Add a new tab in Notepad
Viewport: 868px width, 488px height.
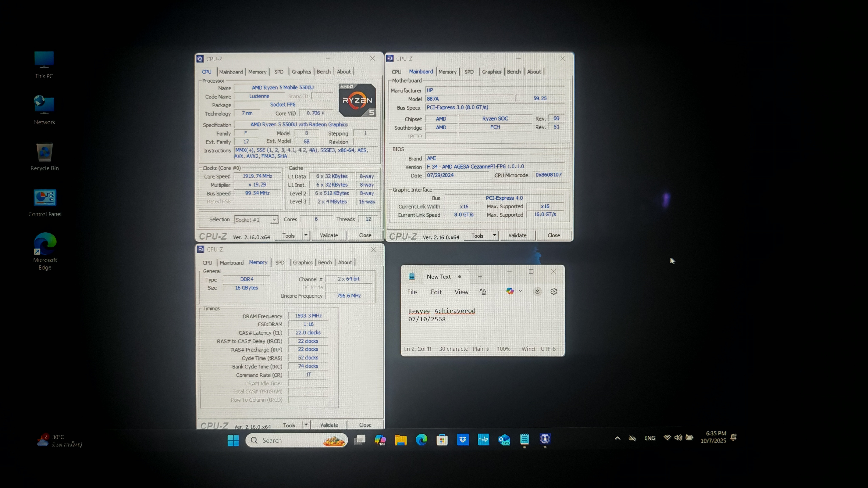tap(480, 276)
